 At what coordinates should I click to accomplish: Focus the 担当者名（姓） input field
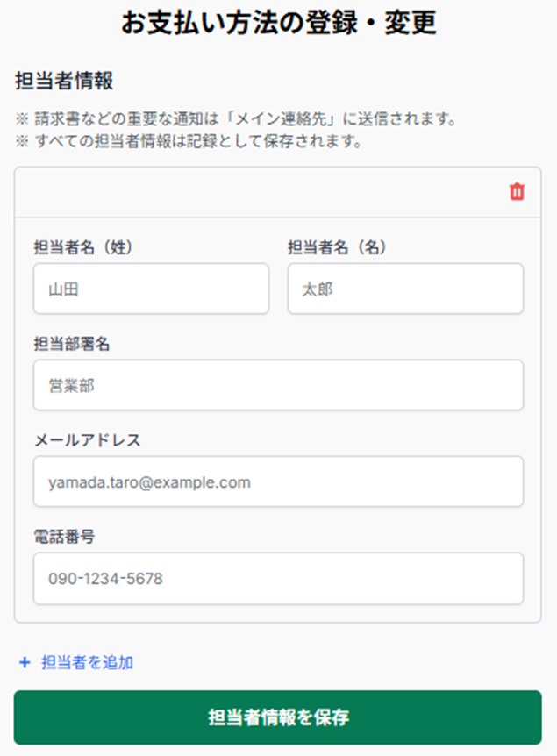click(151, 289)
